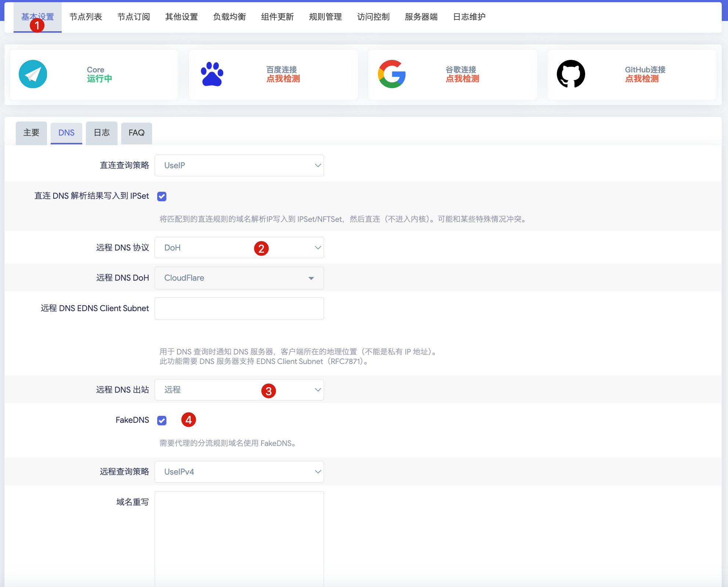Click the Core Telegram icon

coord(33,74)
